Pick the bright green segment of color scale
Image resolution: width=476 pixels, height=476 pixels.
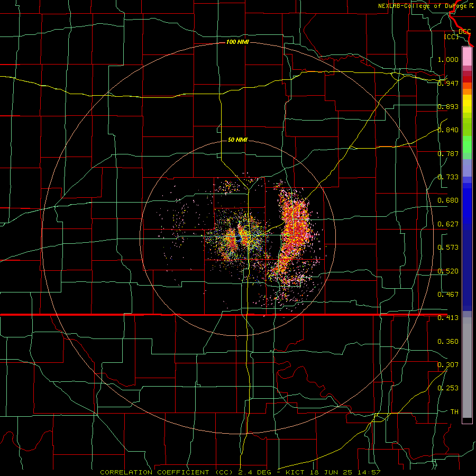pos(467,144)
